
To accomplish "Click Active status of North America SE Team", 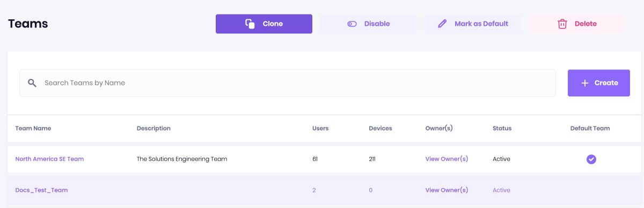I will 501,159.
